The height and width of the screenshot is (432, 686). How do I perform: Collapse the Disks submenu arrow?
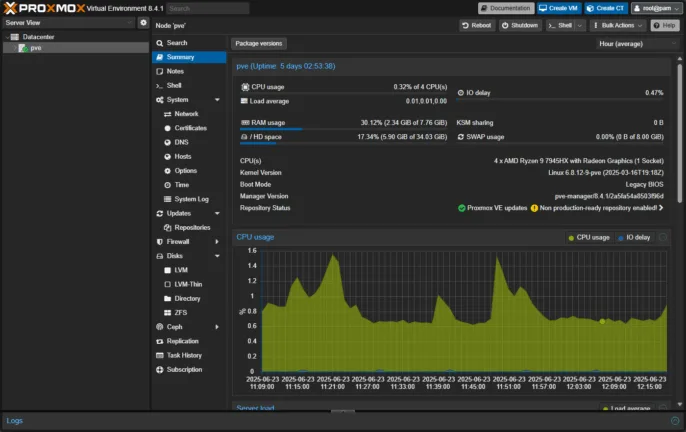click(x=217, y=256)
